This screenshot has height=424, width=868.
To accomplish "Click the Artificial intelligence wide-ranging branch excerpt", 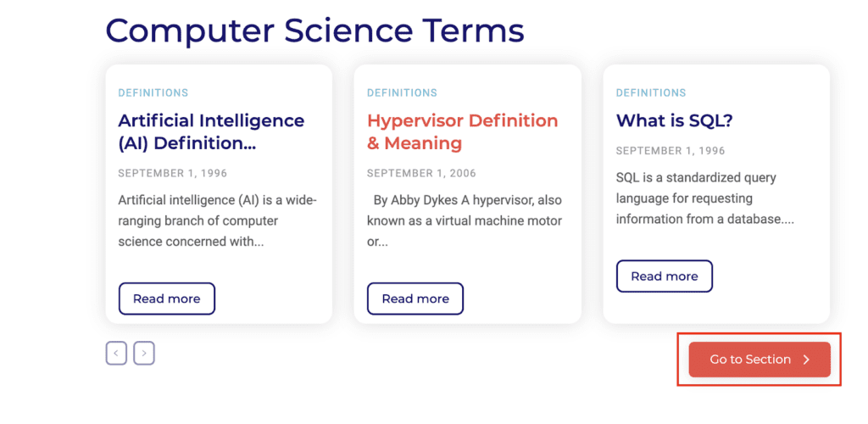I will [x=218, y=221].
